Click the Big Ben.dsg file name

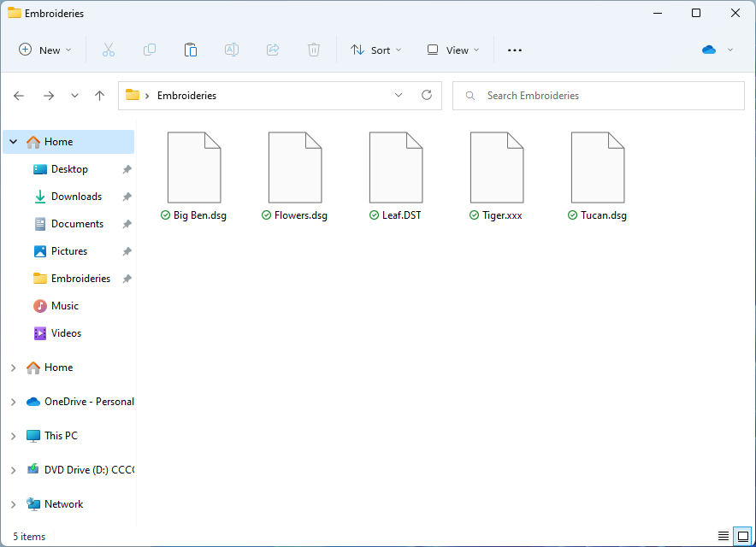click(200, 215)
